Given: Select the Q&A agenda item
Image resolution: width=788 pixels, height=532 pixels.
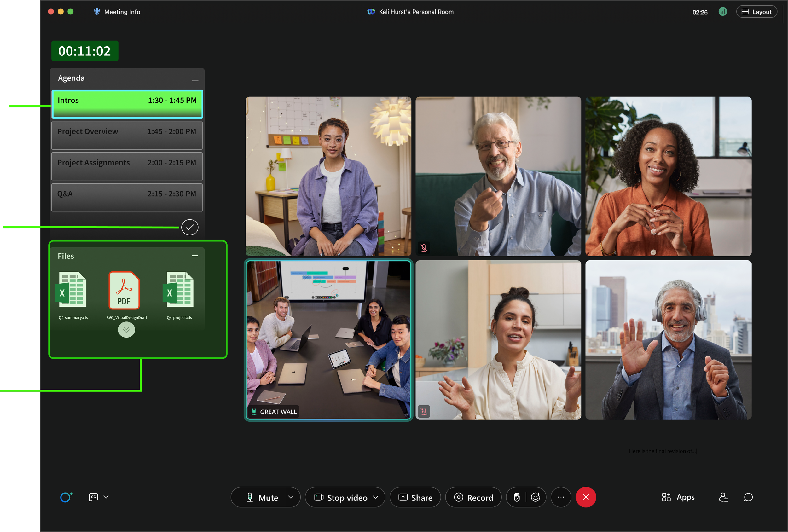Looking at the screenshot, I should [127, 197].
